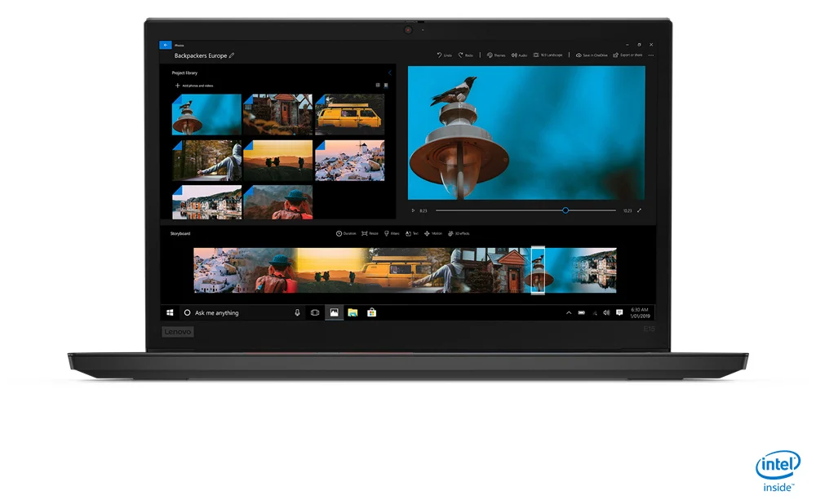Image resolution: width=816 pixels, height=504 pixels.
Task: Click the battery tray icon
Action: pos(581,312)
